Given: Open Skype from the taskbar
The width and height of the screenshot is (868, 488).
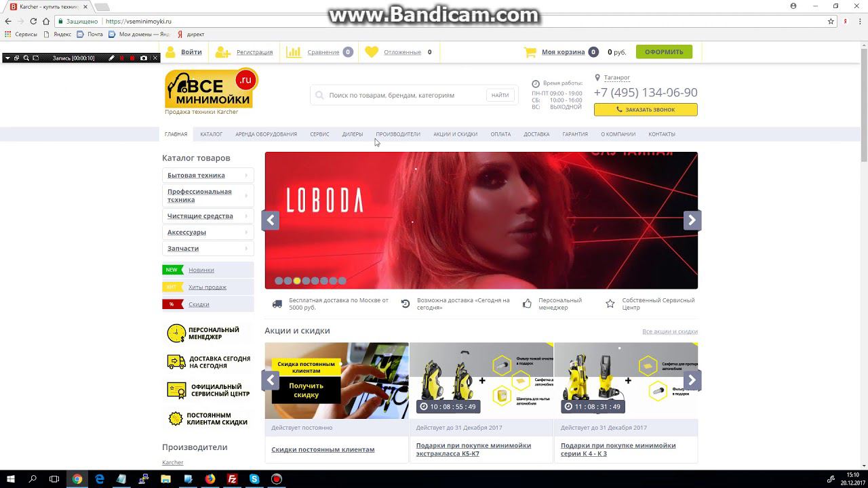Looking at the screenshot, I should pyautogui.click(x=254, y=479).
